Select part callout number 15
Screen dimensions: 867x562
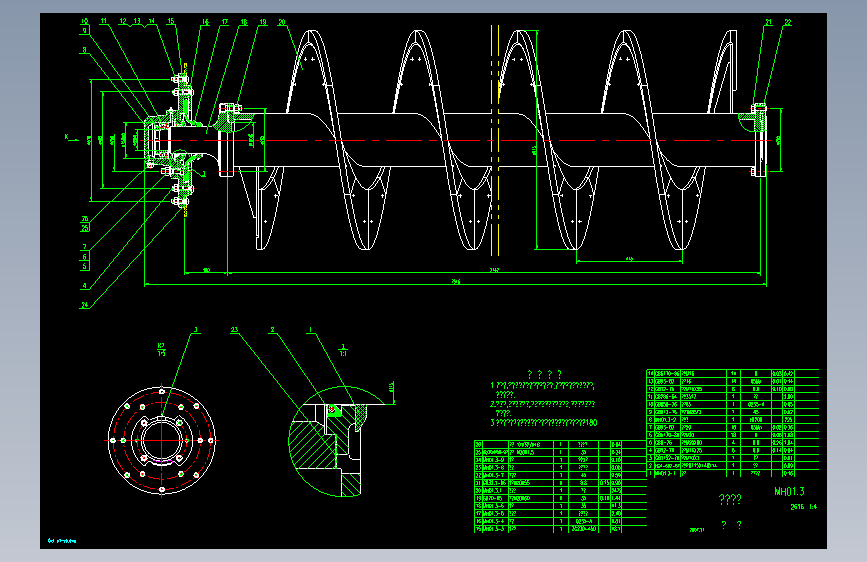[x=171, y=21]
